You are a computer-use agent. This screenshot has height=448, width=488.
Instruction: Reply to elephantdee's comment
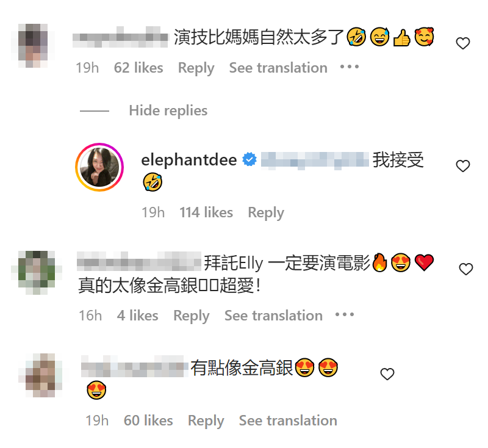(x=266, y=213)
